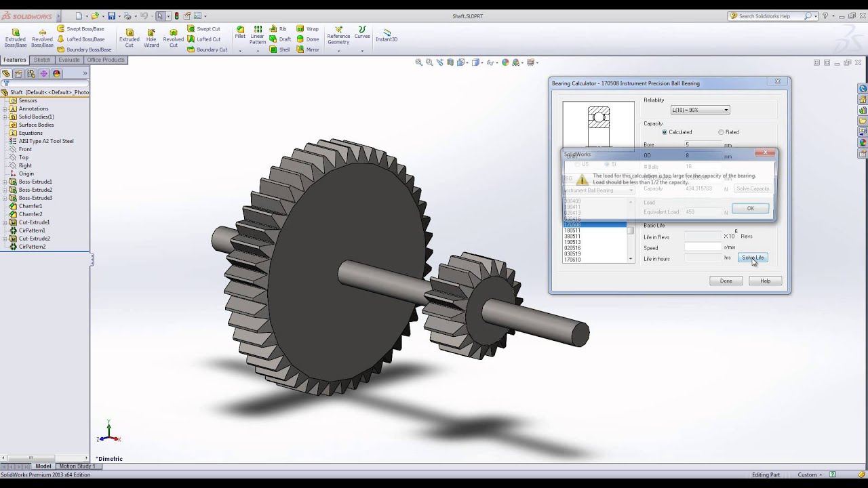This screenshot has width=868, height=488.
Task: Select the Calculated capacity radio button
Action: [665, 132]
